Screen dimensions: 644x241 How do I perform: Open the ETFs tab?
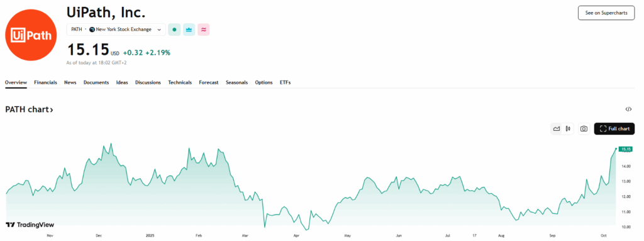[285, 82]
